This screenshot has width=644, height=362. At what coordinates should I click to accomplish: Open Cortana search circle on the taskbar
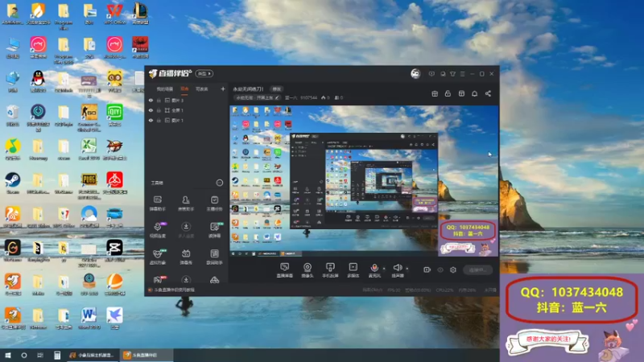[x=24, y=355]
